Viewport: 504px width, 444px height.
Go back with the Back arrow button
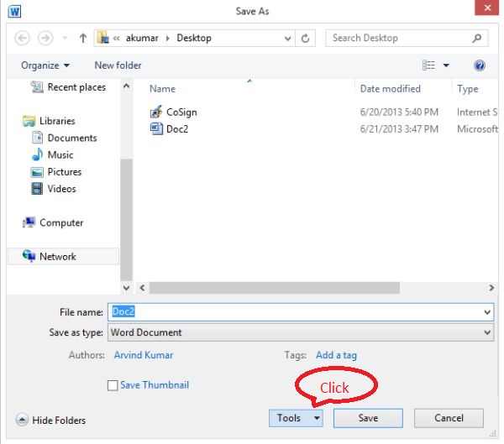pyautogui.click(x=22, y=38)
